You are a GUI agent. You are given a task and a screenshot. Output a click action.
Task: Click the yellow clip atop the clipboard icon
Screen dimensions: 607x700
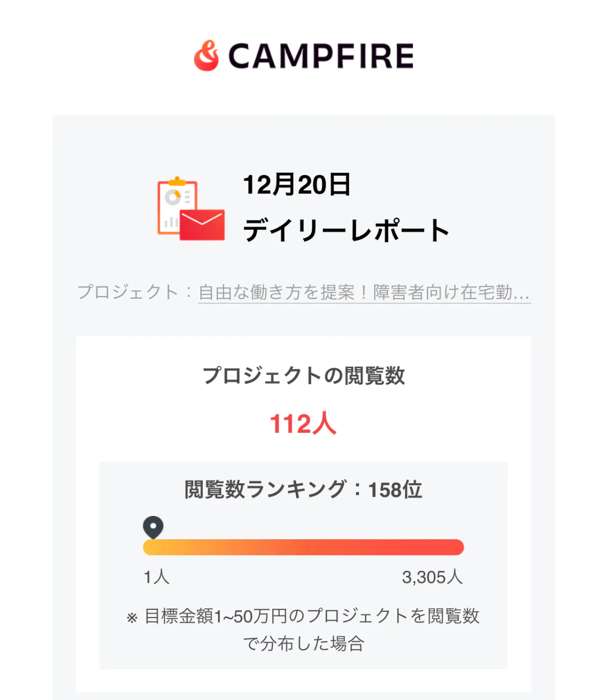click(x=177, y=181)
